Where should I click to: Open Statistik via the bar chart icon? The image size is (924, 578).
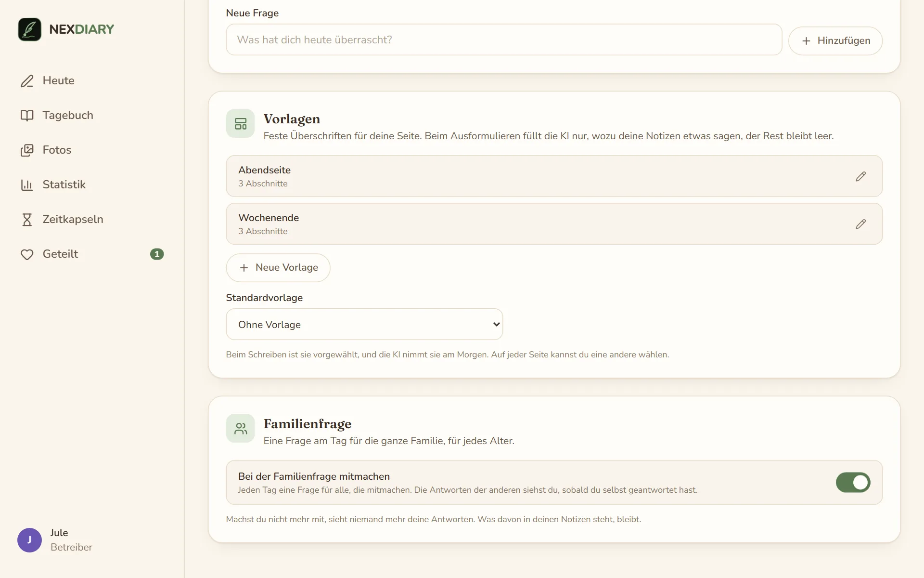(27, 185)
